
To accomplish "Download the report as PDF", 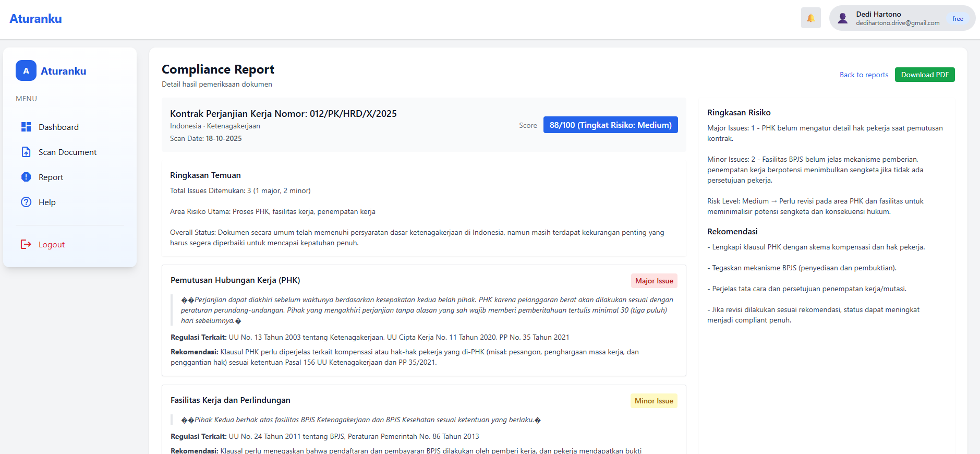I will point(925,75).
